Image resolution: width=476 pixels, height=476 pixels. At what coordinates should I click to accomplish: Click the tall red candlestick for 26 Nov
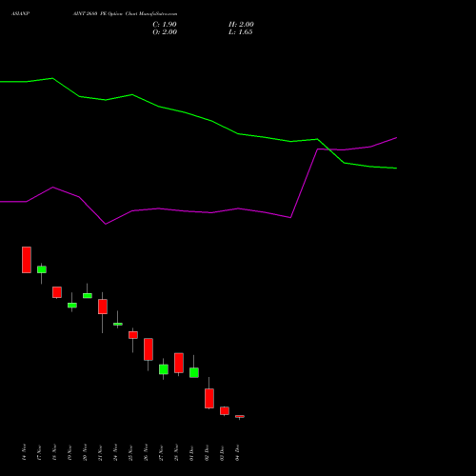click(x=149, y=349)
